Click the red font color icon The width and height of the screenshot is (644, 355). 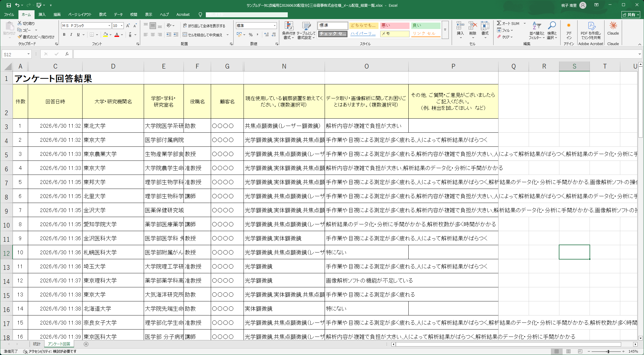117,35
